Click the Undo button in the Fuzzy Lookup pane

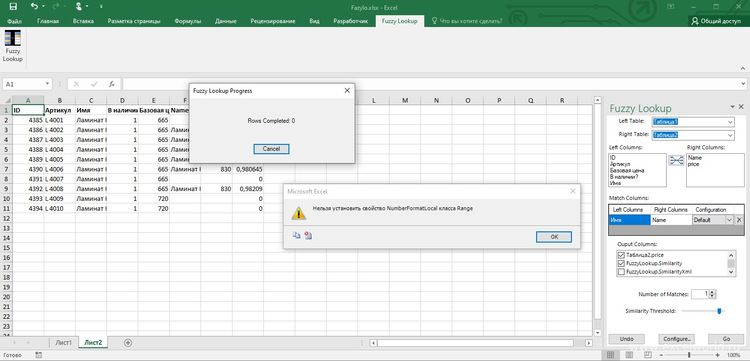(627, 339)
